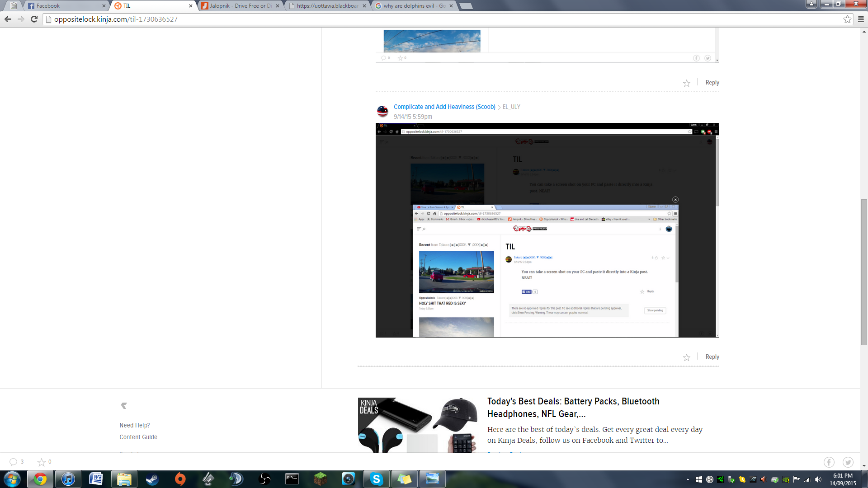This screenshot has width=868, height=488.
Task: Switch to the Facebook tab
Action: click(66, 6)
